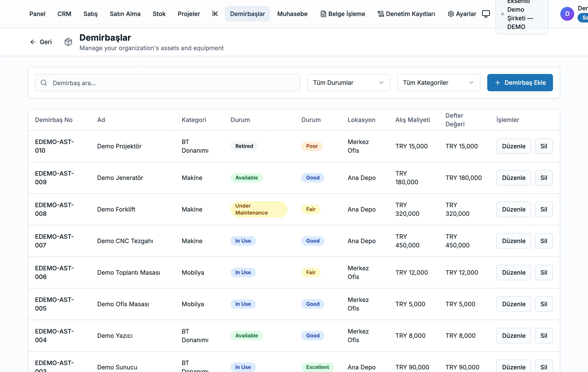
Task: Open the Tüm Kategoriler dropdown
Action: pos(439,83)
